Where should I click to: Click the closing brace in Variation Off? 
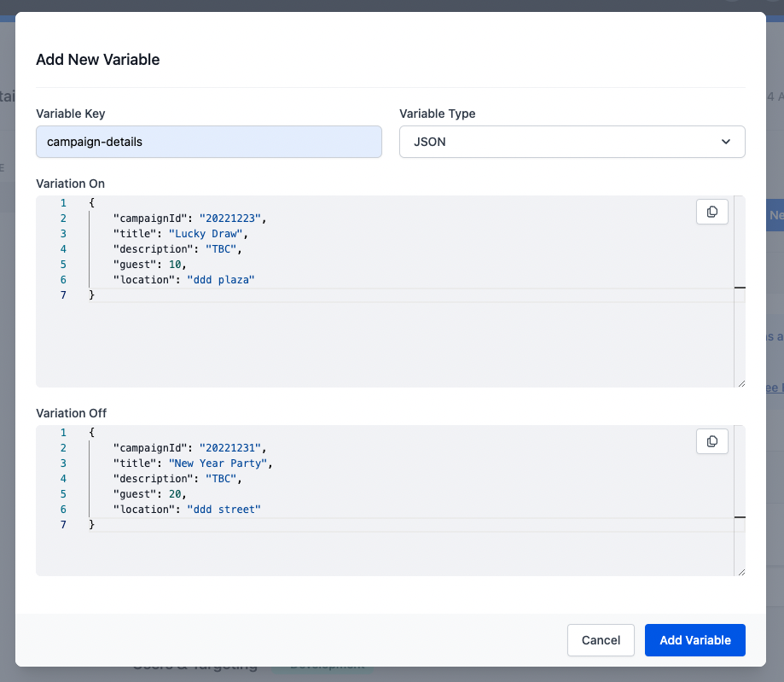tap(91, 525)
